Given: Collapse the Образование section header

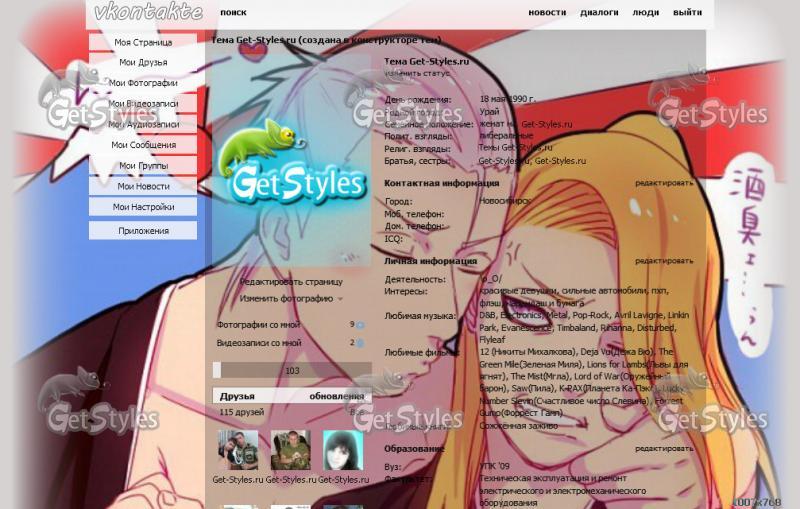Looking at the screenshot, I should click(415, 449).
